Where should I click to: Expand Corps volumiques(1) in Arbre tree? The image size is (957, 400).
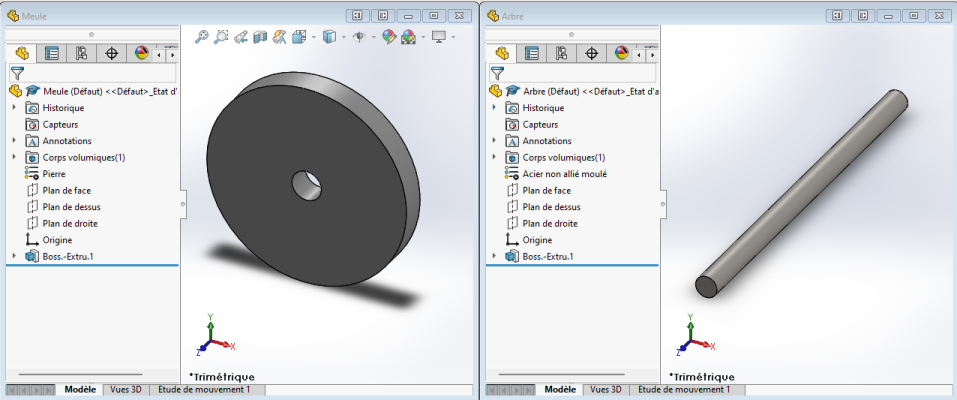[x=494, y=157]
